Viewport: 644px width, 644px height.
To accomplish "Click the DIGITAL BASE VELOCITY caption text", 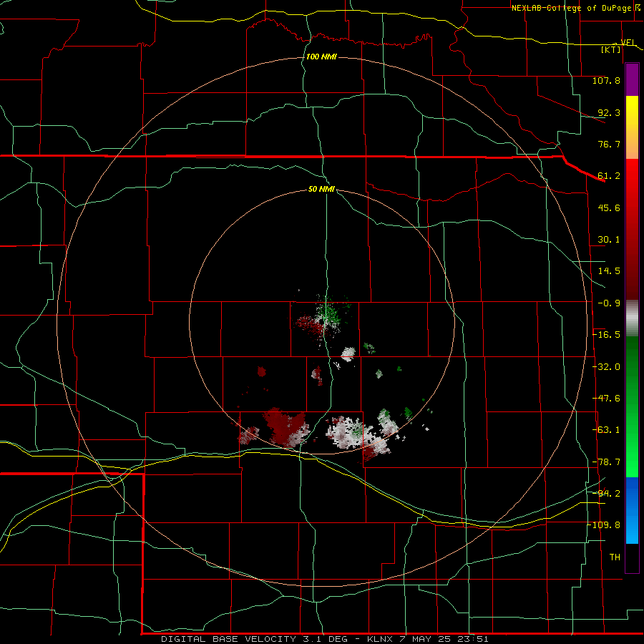I will 228,639.
